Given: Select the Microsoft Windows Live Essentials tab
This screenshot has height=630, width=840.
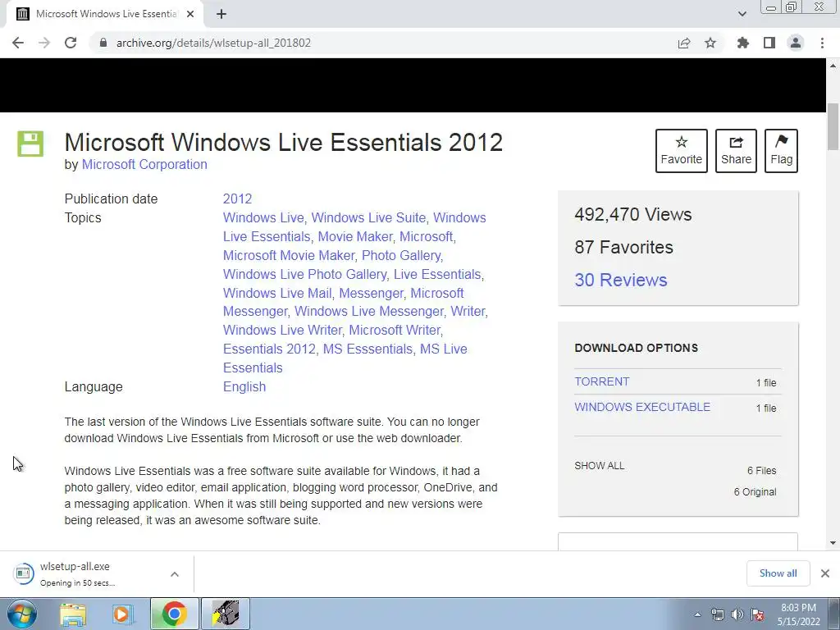Looking at the screenshot, I should [106, 14].
